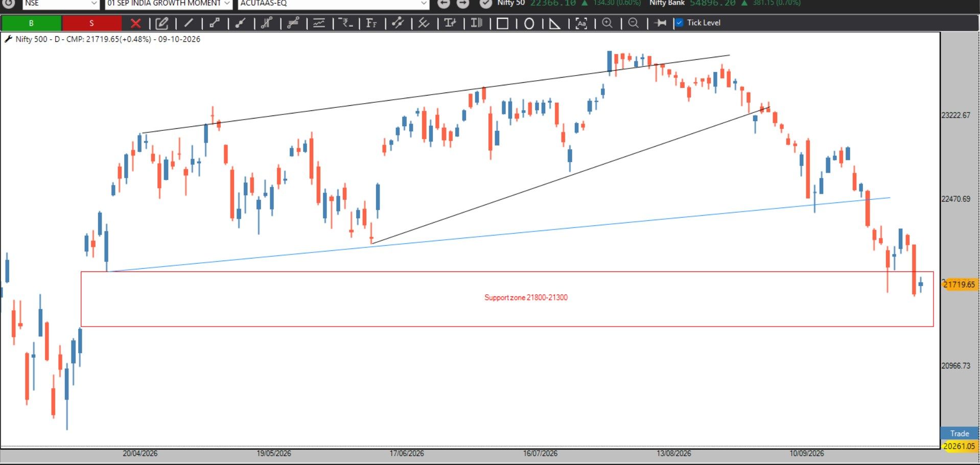The height and width of the screenshot is (465, 980).
Task: Click the checkmark confirm icon
Action: pyautogui.click(x=485, y=4)
